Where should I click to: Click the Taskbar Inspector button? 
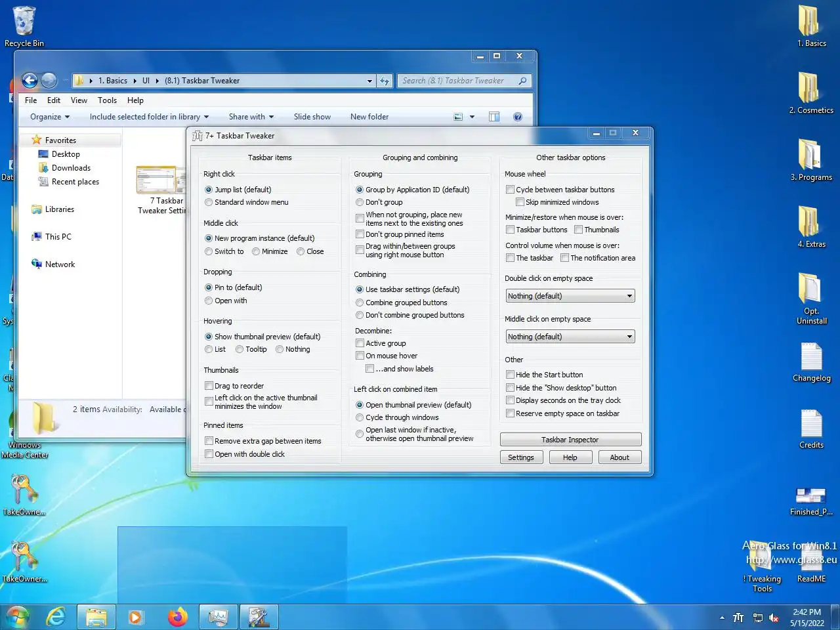570,440
